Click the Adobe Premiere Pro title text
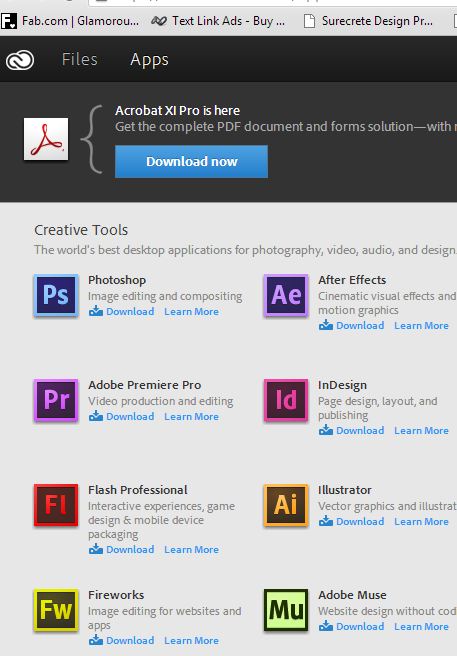The height and width of the screenshot is (656, 457). point(144,385)
